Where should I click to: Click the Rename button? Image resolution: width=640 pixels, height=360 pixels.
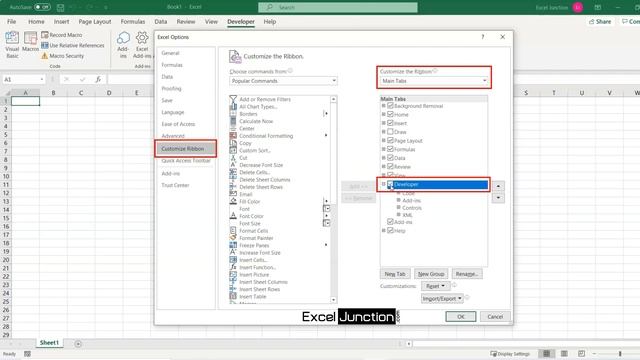point(467,274)
